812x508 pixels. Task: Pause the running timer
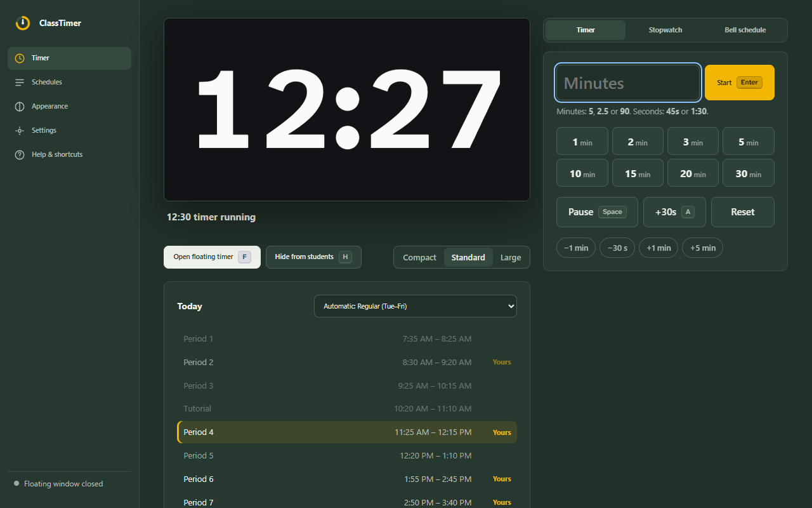597,212
